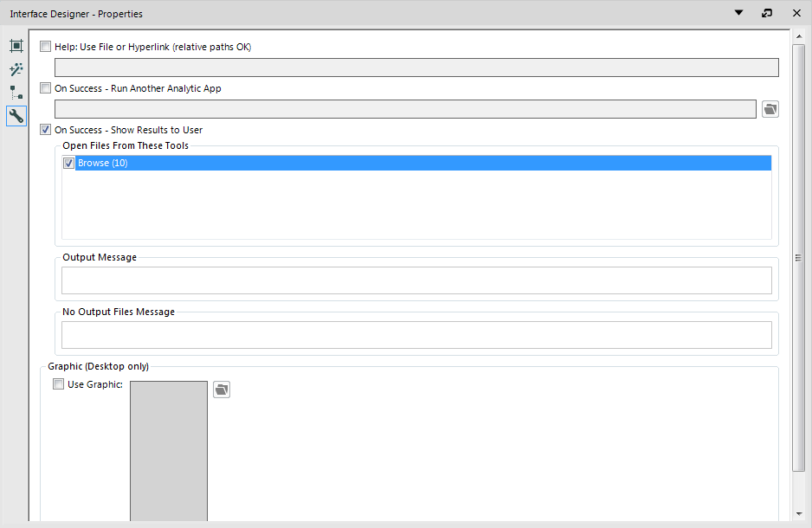Image resolution: width=812 pixels, height=528 pixels.
Task: Click the No Output Files Message box
Action: point(416,334)
